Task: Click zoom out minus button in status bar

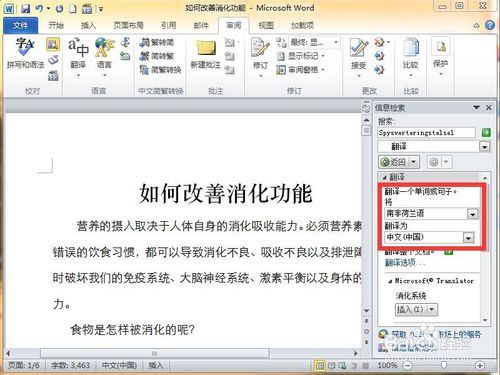Action: pyautogui.click(x=407, y=366)
